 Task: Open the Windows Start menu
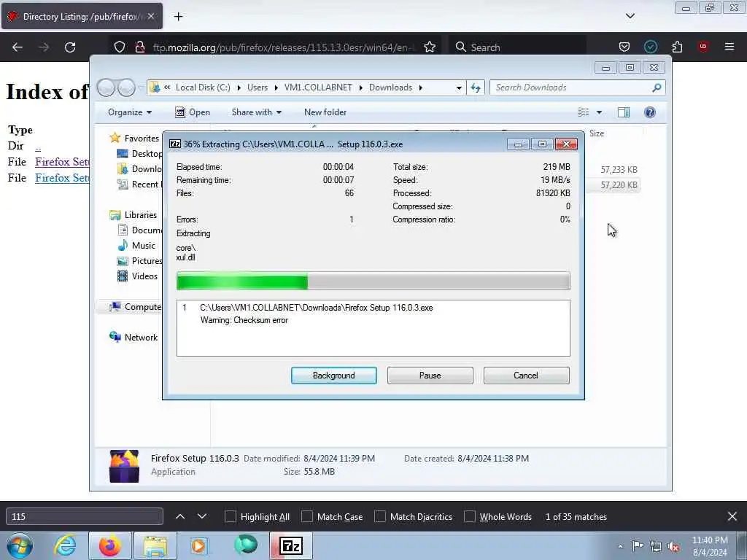[x=20, y=545]
